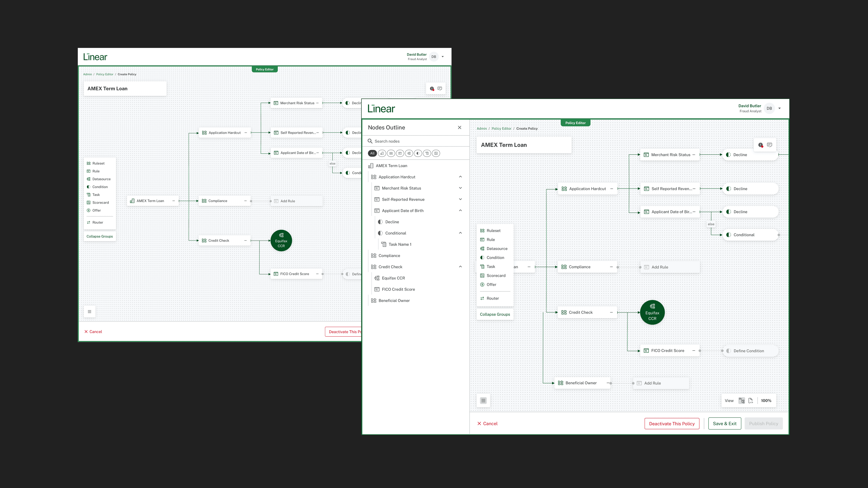The width and height of the screenshot is (868, 488).
Task: Select the Datasource node type in front palette
Action: point(496,249)
